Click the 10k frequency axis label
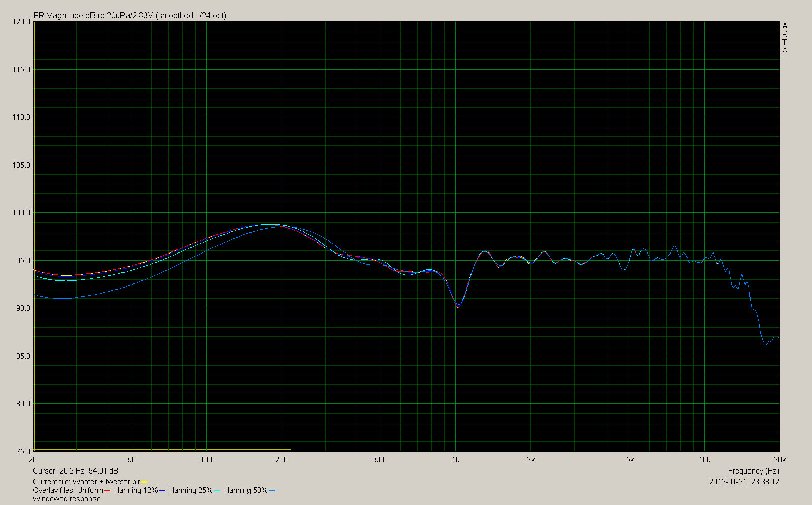Screen dimensions: 812x505 (x=704, y=460)
